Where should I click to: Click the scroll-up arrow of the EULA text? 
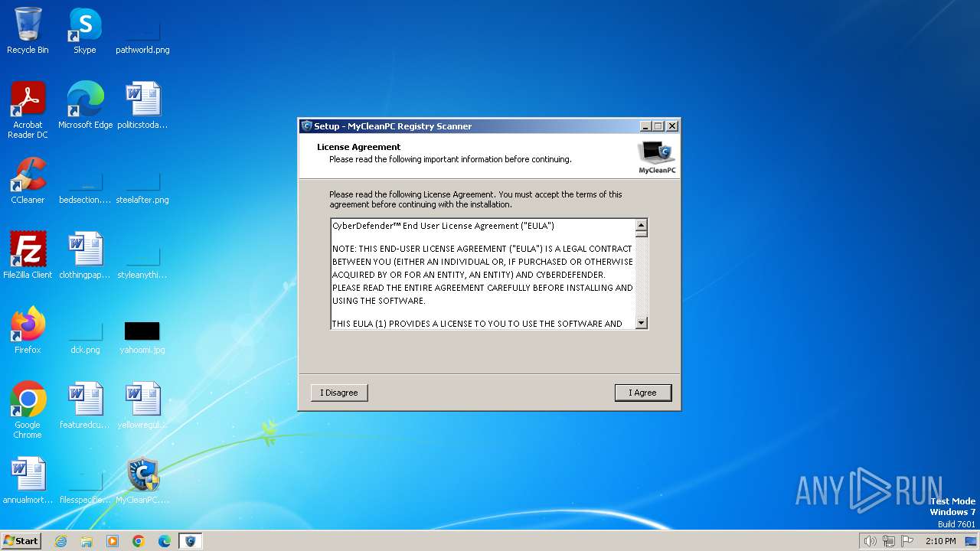642,225
